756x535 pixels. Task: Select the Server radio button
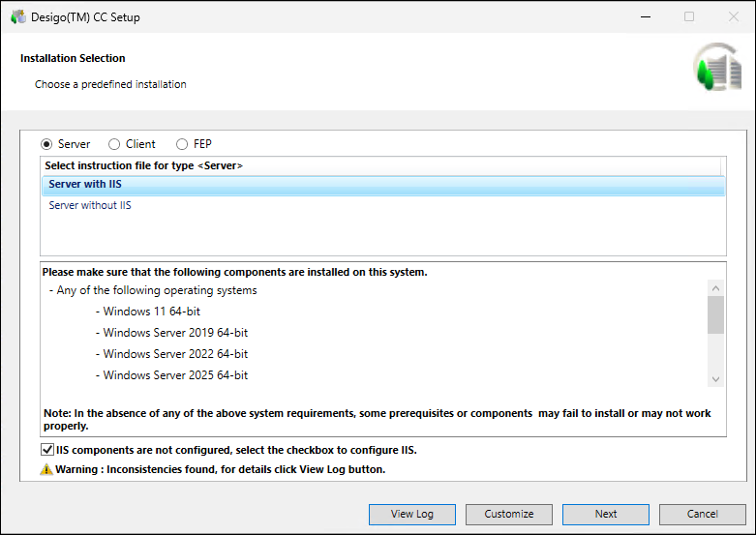tap(47, 144)
